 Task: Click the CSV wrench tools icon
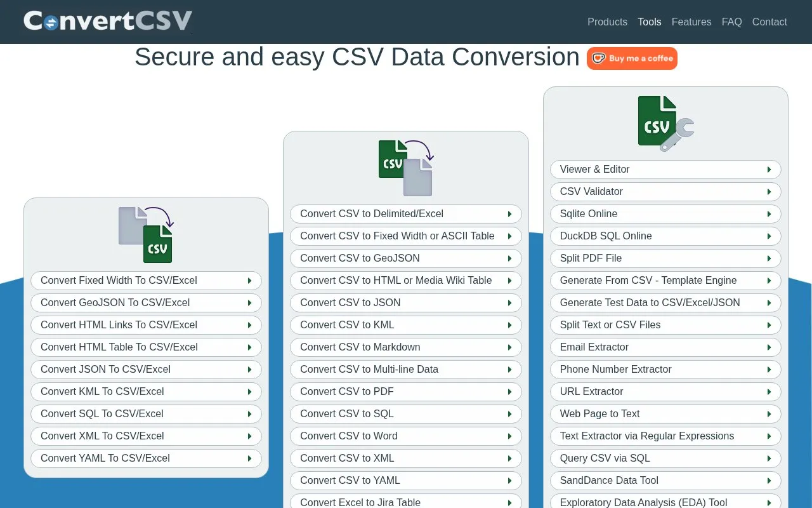(665, 123)
